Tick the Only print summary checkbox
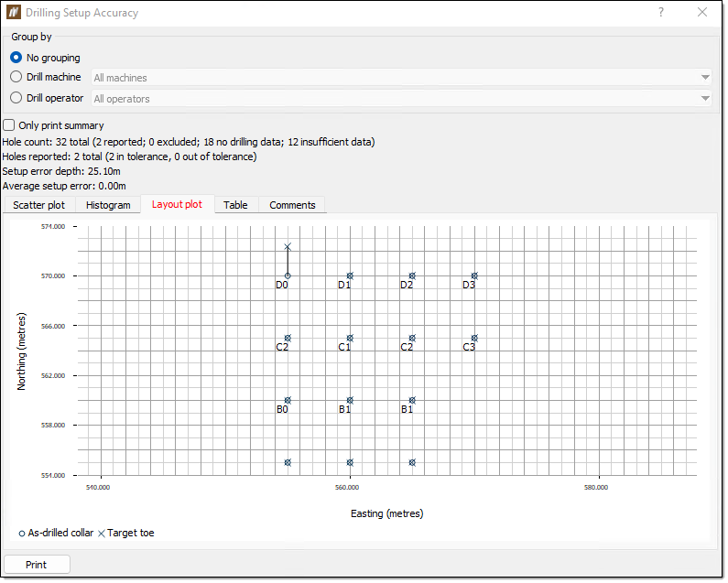 9,125
